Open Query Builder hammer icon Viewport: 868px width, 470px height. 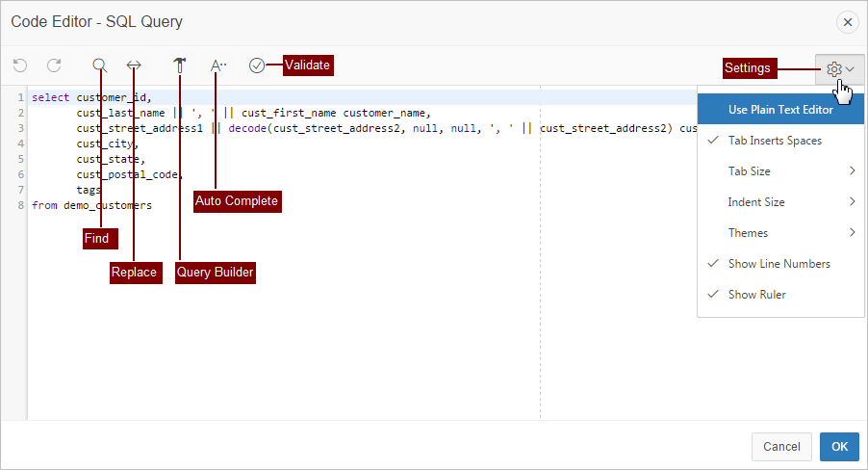[179, 65]
